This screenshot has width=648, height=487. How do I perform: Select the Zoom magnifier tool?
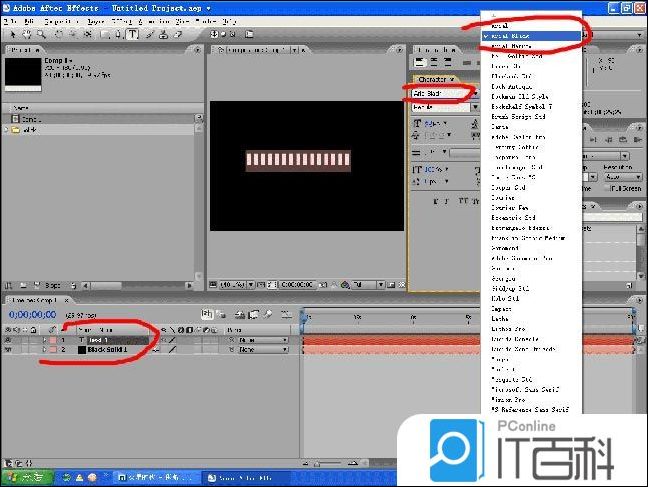40,33
